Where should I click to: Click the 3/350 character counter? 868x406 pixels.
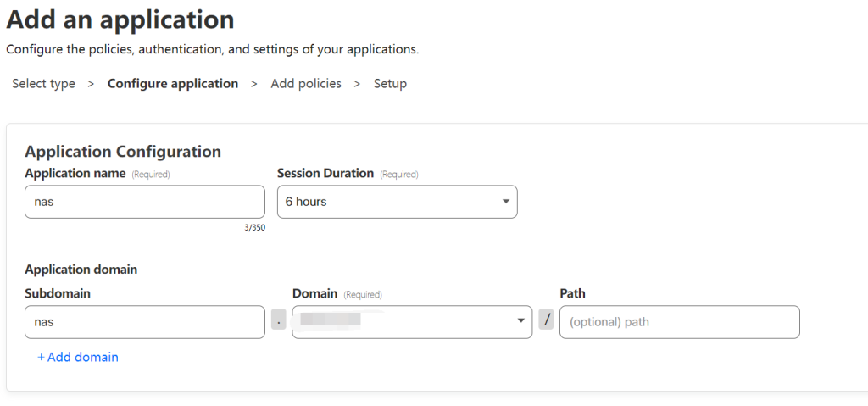click(253, 227)
